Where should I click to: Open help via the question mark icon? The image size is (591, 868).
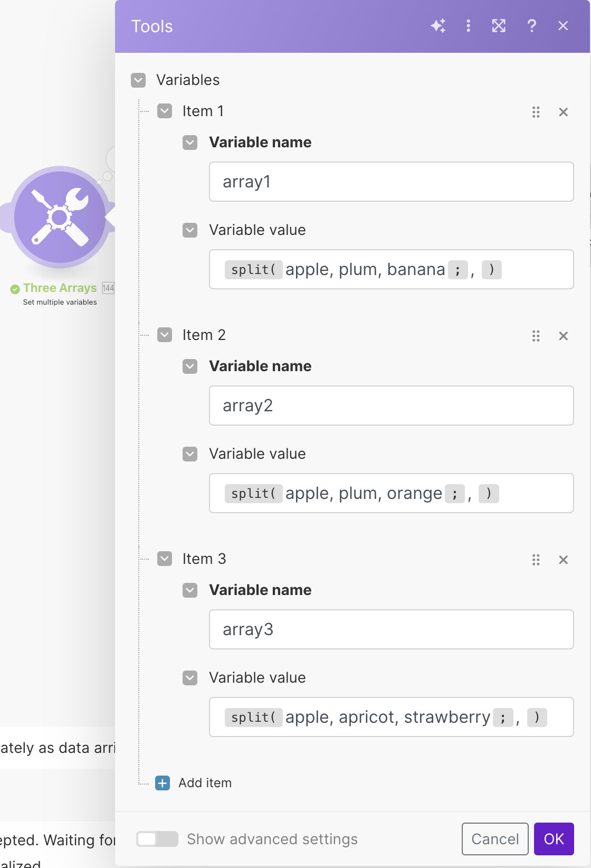pyautogui.click(x=532, y=26)
